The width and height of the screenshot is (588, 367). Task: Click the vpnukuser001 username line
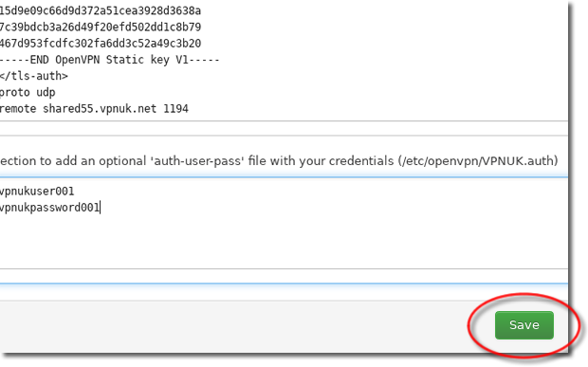pyautogui.click(x=37, y=192)
